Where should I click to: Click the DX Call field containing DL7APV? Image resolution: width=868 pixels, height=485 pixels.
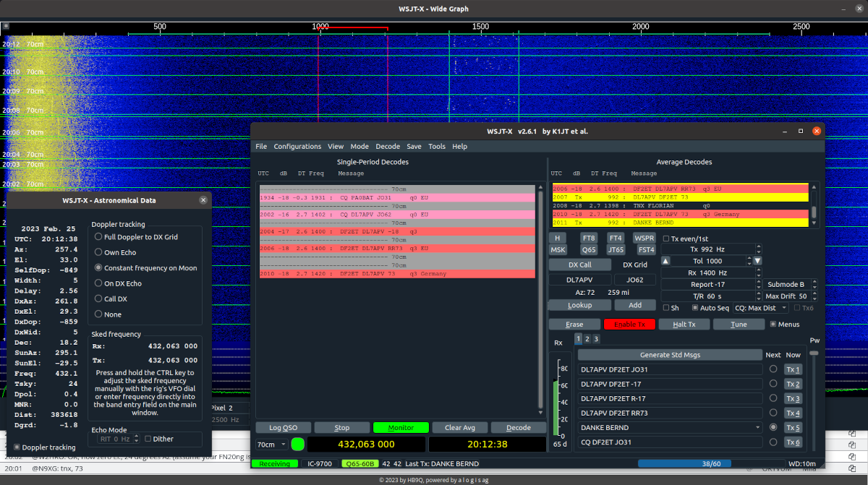[x=579, y=280]
